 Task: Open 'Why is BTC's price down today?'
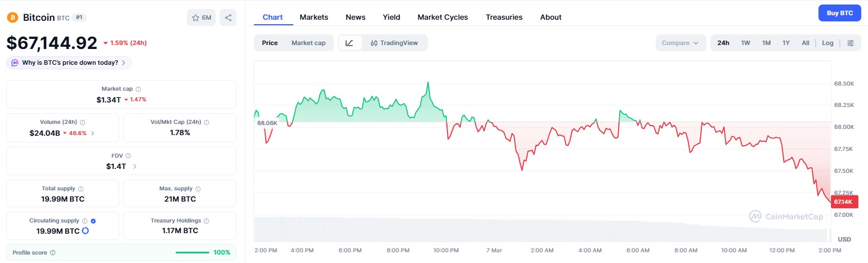(x=69, y=63)
